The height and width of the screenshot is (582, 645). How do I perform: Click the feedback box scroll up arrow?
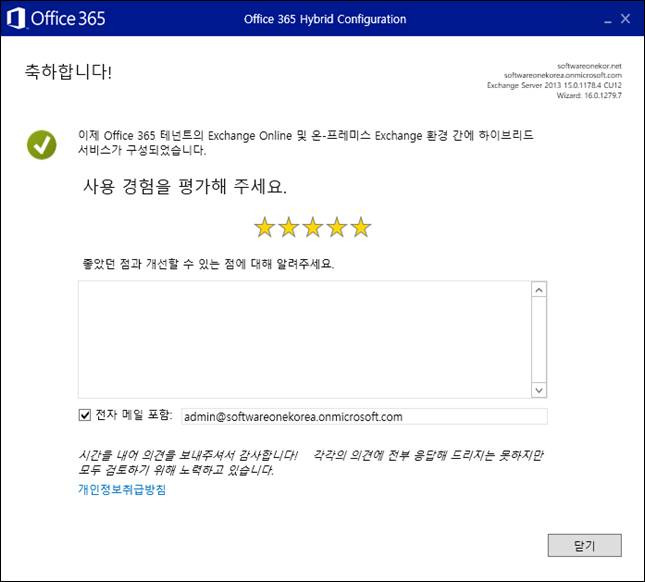click(539, 290)
